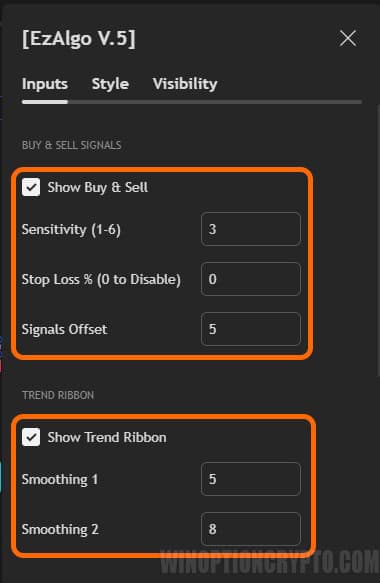Click the Sensitivity (1-6) value field
The image size is (380, 583).
251,229
